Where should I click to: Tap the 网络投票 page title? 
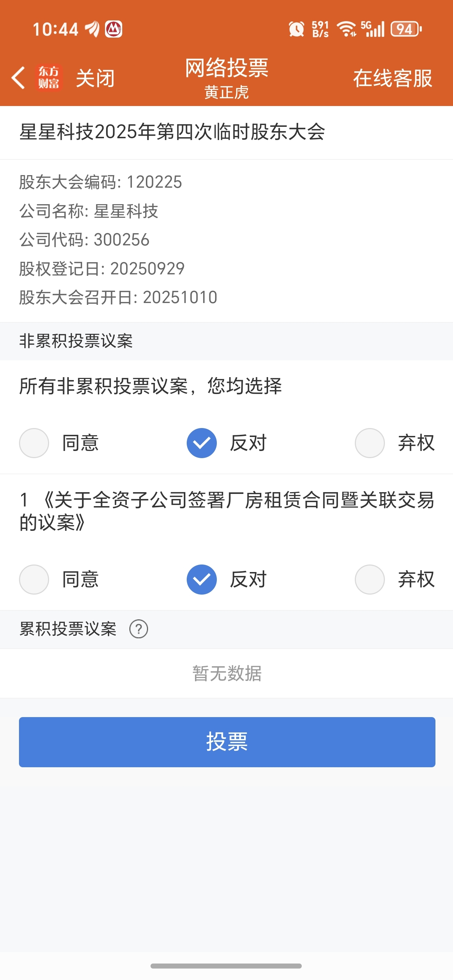[x=227, y=68]
